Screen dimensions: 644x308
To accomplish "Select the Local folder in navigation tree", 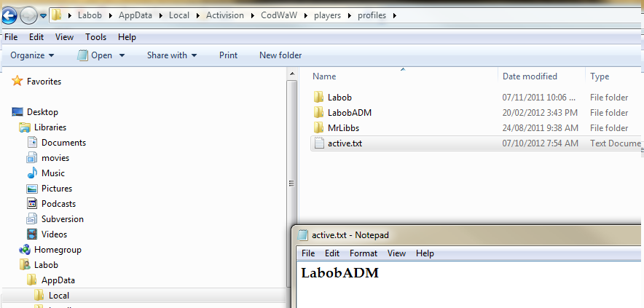I will click(59, 296).
